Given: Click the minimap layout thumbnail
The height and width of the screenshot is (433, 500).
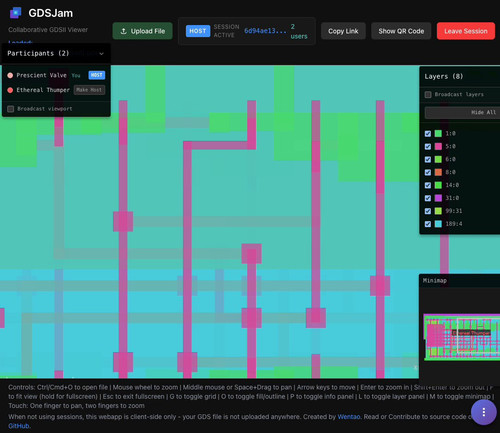Looking at the screenshot, I should tap(462, 337).
